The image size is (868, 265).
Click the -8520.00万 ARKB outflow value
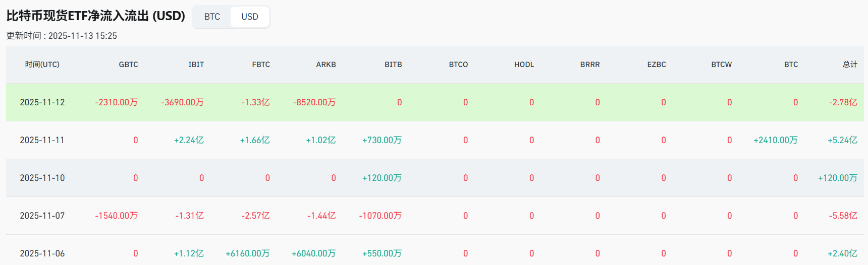click(x=314, y=102)
